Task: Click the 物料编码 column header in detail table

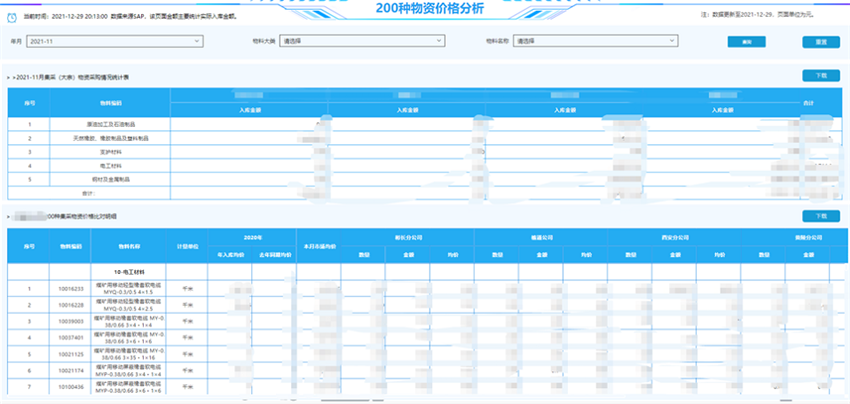Action: click(x=69, y=246)
